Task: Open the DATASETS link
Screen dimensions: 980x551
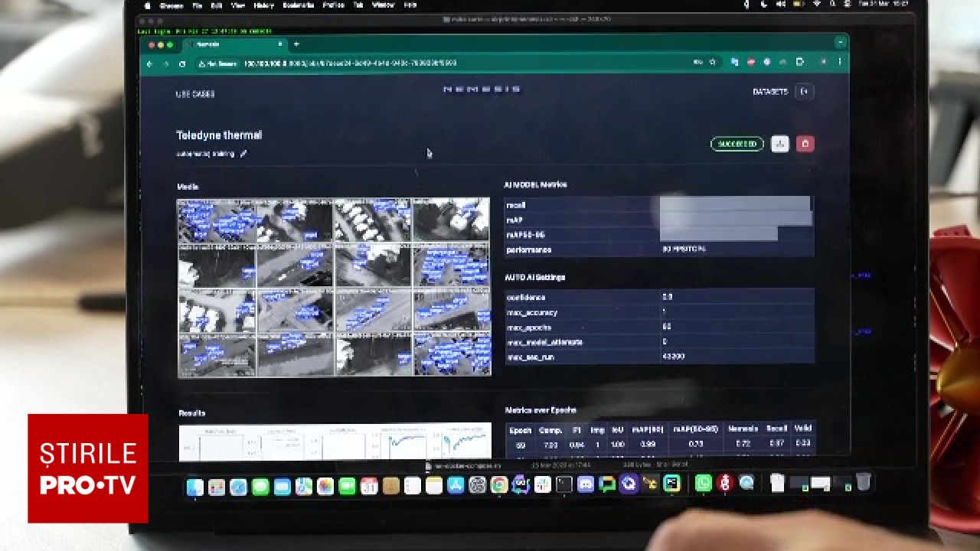Action: coord(769,92)
